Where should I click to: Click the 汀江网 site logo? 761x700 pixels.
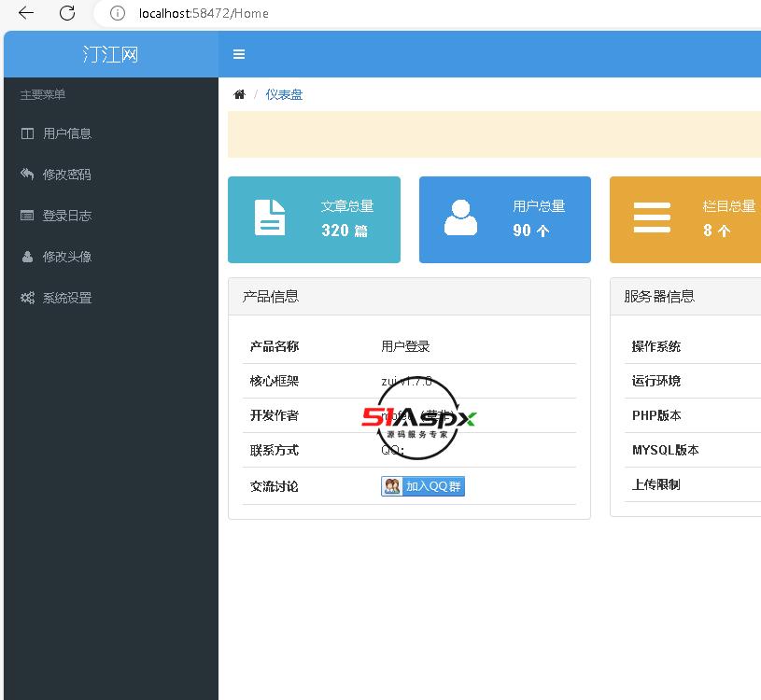coord(111,54)
